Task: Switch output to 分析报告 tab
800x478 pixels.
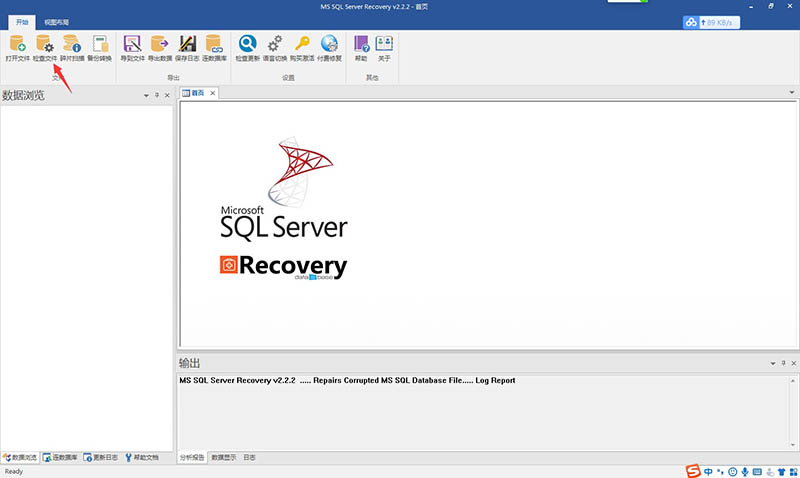Action: (192, 458)
